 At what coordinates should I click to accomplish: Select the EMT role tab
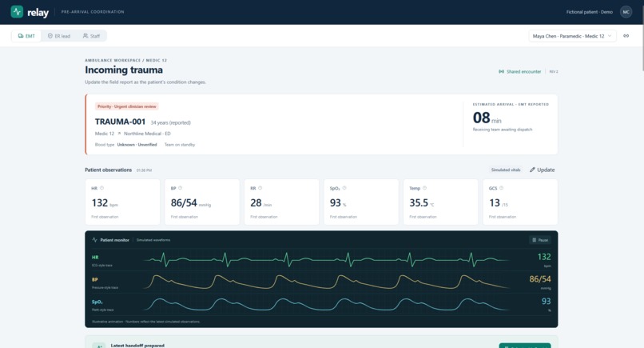point(26,36)
